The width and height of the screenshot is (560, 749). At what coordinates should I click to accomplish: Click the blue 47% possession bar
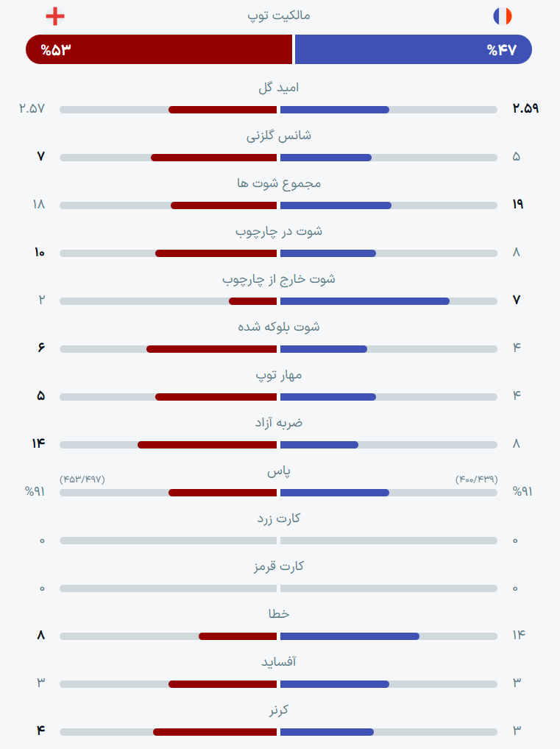click(414, 49)
